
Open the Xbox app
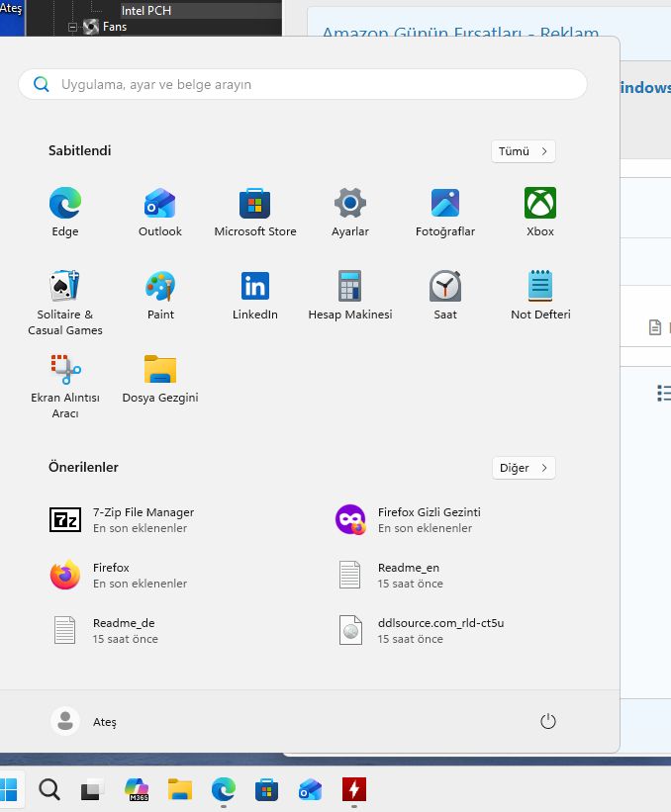(540, 212)
